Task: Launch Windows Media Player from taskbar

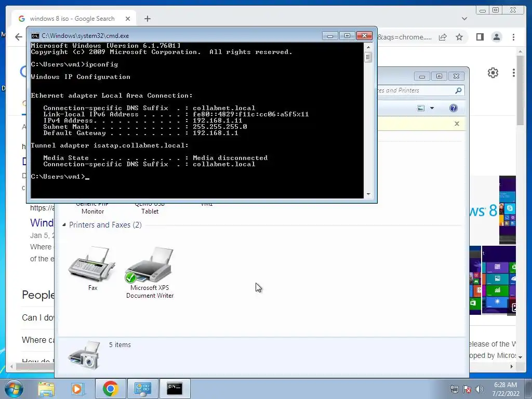Action: click(x=78, y=389)
